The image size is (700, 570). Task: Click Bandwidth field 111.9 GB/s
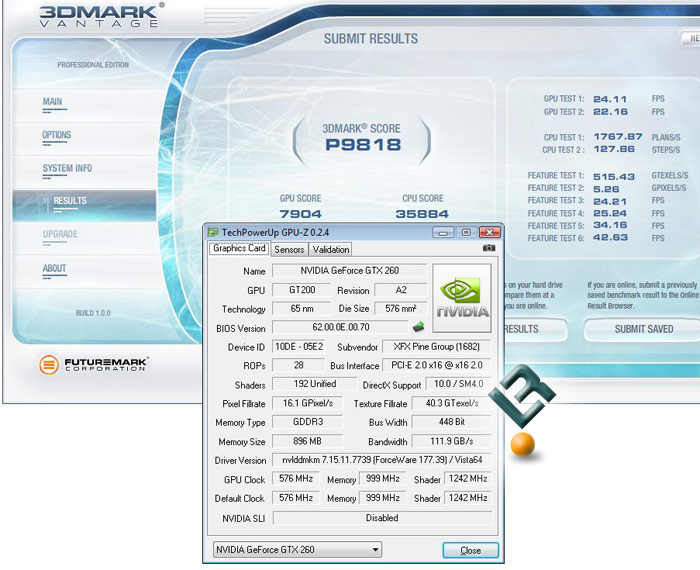[x=451, y=441]
